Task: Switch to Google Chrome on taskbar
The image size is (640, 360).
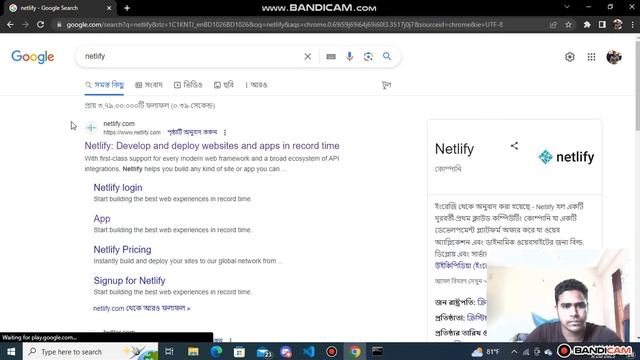Action: click(x=355, y=351)
